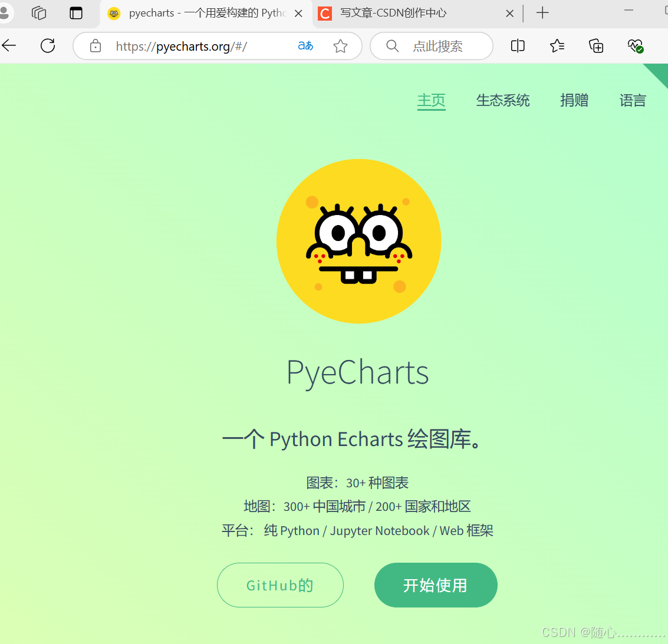This screenshot has width=668, height=644.
Task: Close the 写文章-CSDN创作中心 tab
Action: coord(509,14)
